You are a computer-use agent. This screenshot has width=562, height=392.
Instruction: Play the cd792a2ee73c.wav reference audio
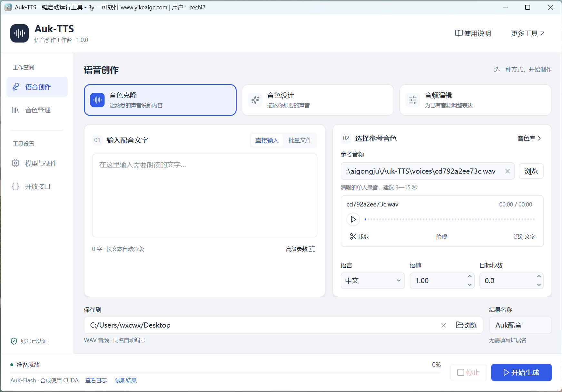coord(353,219)
